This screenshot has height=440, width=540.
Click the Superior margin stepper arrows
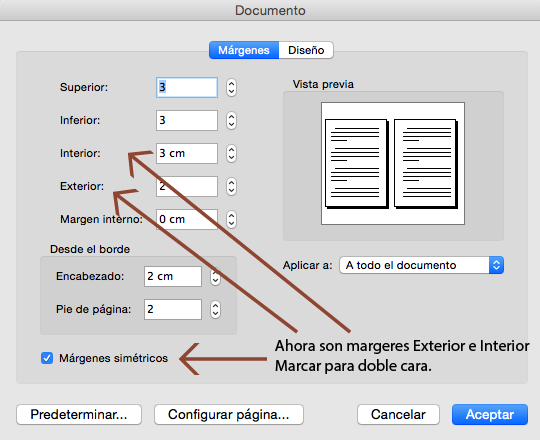[x=231, y=87]
